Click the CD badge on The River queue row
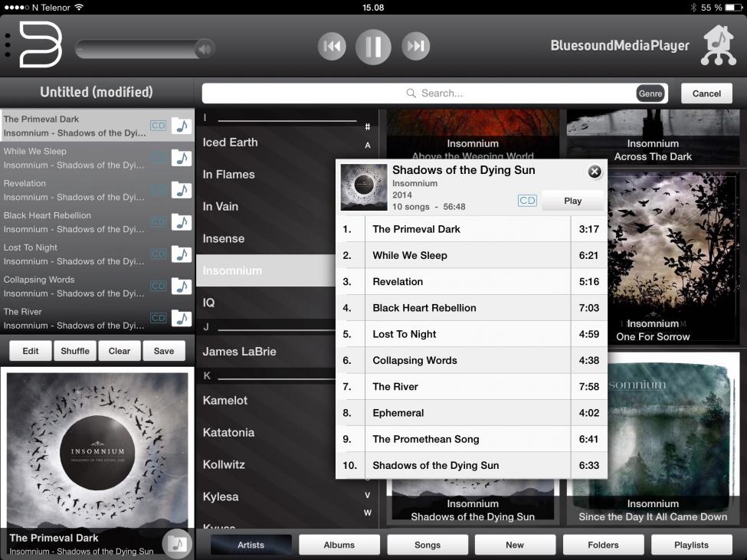 click(x=158, y=318)
